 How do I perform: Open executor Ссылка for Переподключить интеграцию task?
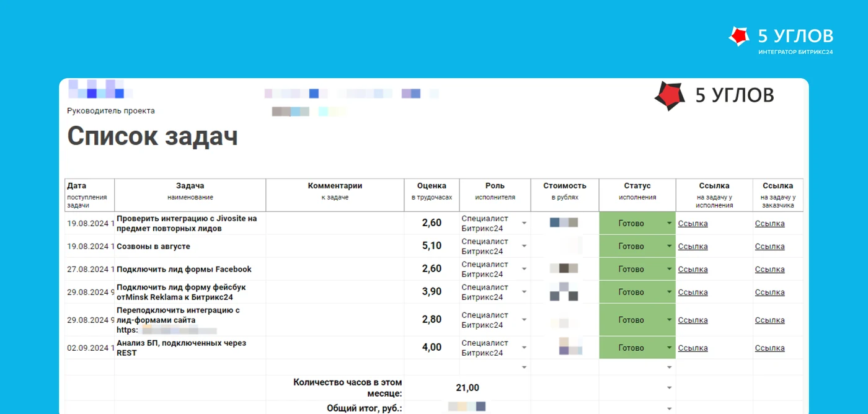693,320
